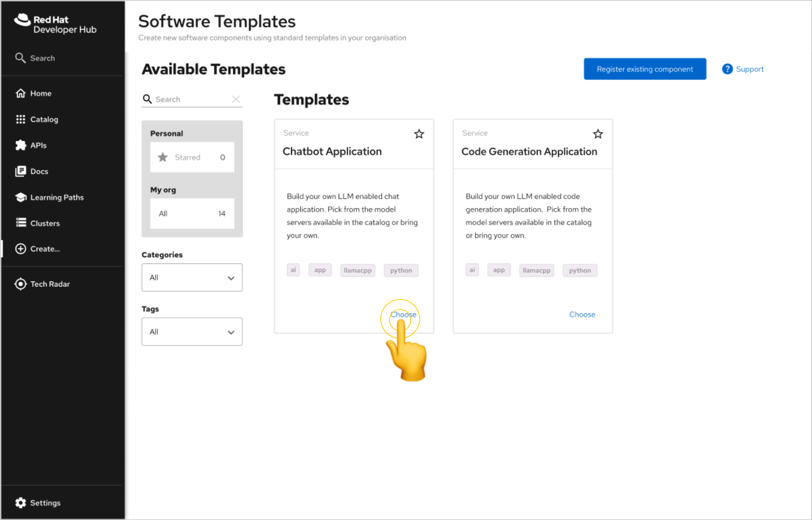Expand the Categories dropdown

point(192,278)
